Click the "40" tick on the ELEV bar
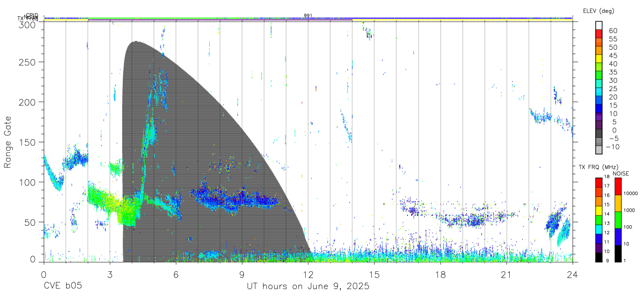The height and width of the screenshot is (297, 644). point(613,64)
